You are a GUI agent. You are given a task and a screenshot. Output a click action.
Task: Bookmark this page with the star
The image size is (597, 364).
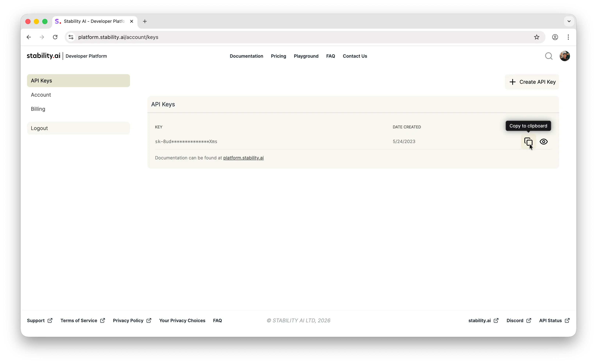[536, 37]
